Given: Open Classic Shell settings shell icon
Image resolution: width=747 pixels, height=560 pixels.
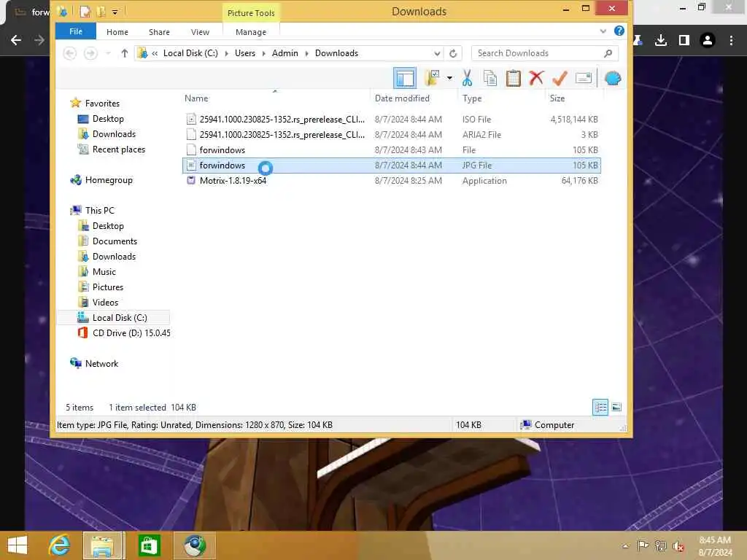Looking at the screenshot, I should (613, 78).
